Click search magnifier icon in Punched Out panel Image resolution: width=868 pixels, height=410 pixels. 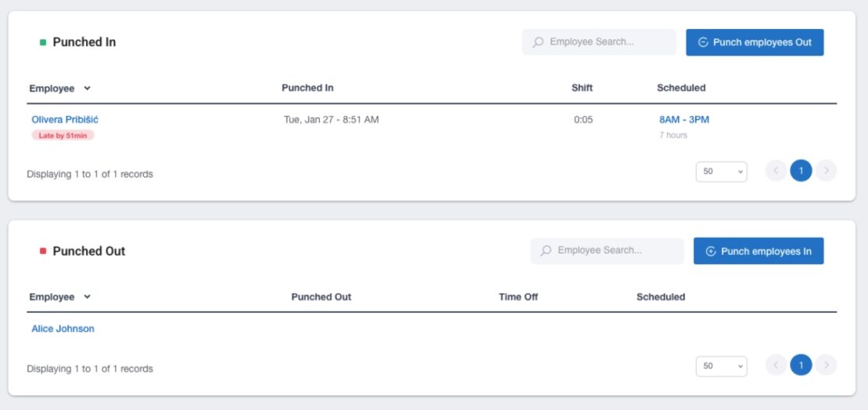click(546, 251)
